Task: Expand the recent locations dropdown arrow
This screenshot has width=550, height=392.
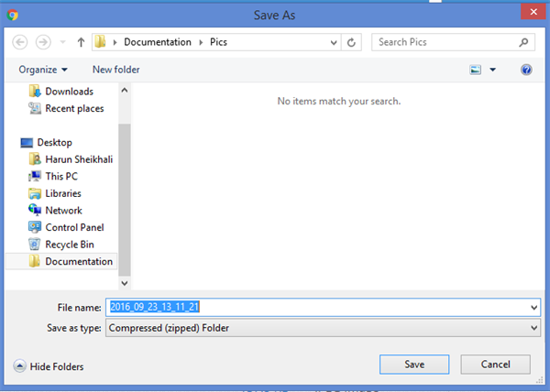Action: click(x=62, y=43)
